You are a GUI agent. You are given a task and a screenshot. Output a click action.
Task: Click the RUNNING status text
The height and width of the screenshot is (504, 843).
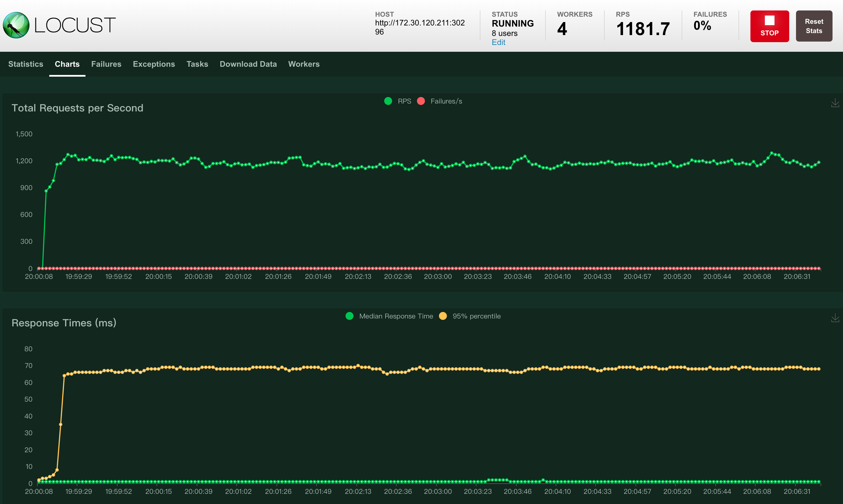(x=513, y=23)
